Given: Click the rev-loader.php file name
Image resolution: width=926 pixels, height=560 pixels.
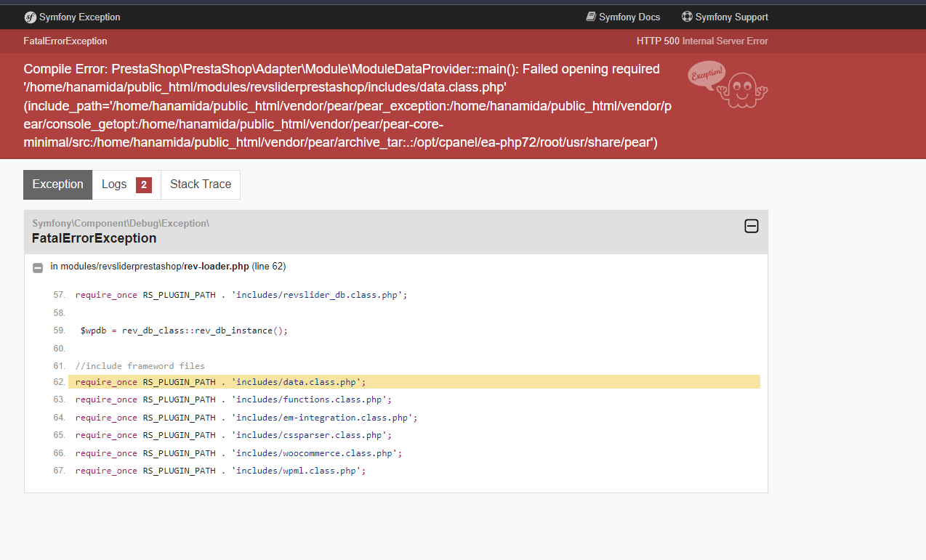Looking at the screenshot, I should [217, 267].
